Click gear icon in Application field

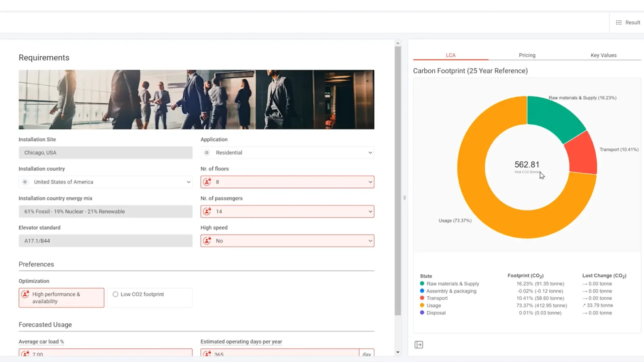[207, 153]
